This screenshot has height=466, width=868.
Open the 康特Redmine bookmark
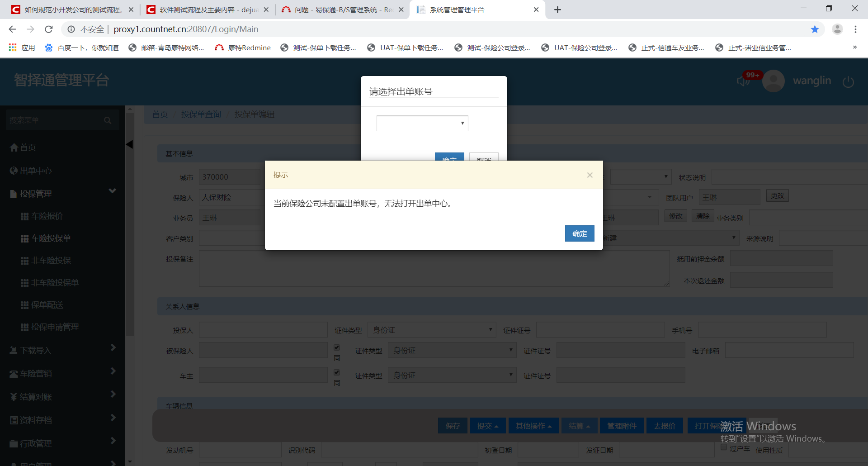pos(243,48)
